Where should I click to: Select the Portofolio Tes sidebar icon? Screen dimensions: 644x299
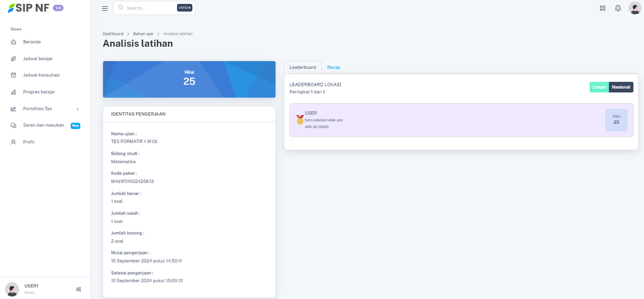tap(14, 109)
